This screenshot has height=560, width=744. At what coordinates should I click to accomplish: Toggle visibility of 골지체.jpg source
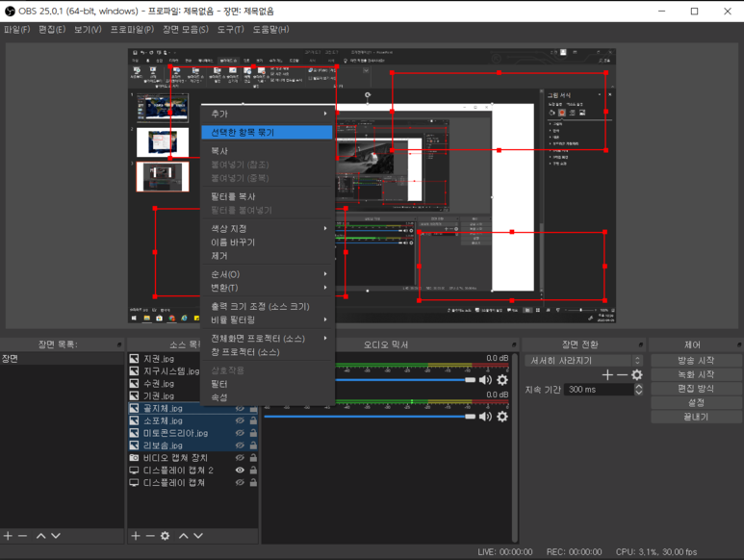(240, 408)
